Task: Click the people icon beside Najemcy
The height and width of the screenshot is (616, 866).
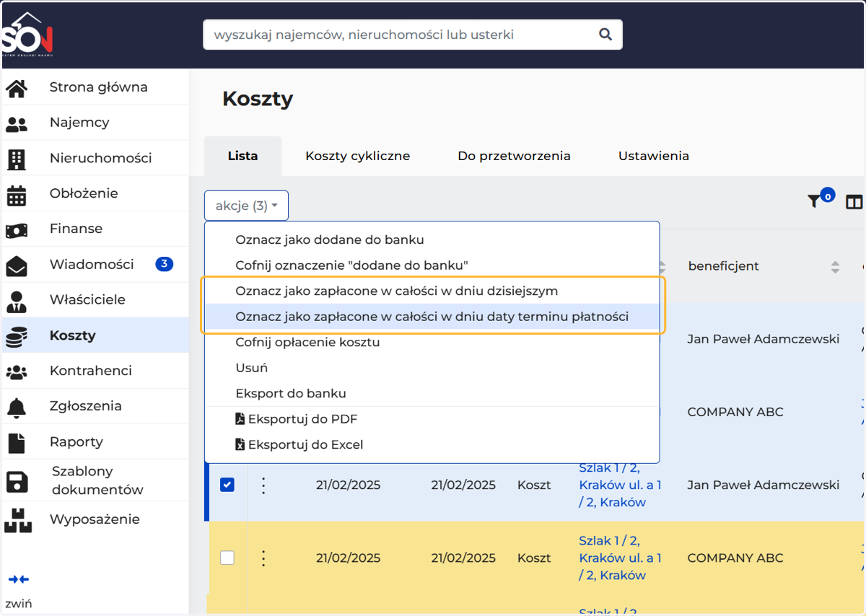Action: click(x=16, y=123)
